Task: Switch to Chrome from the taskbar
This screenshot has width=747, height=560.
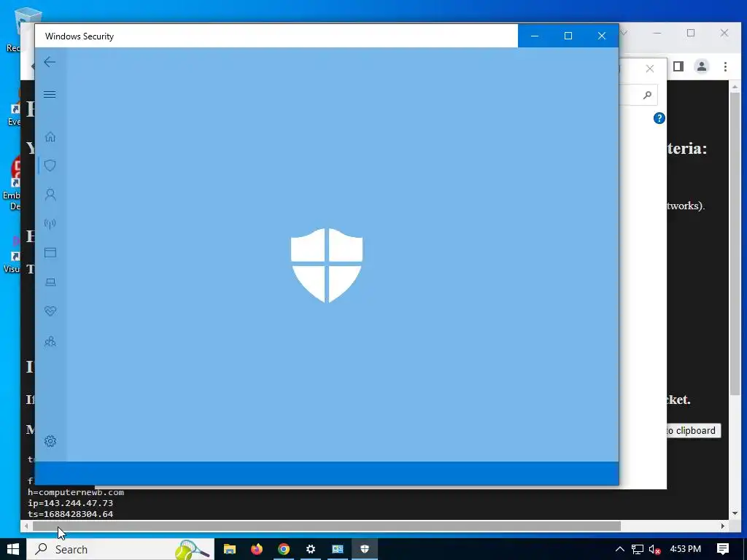Action: (x=284, y=549)
